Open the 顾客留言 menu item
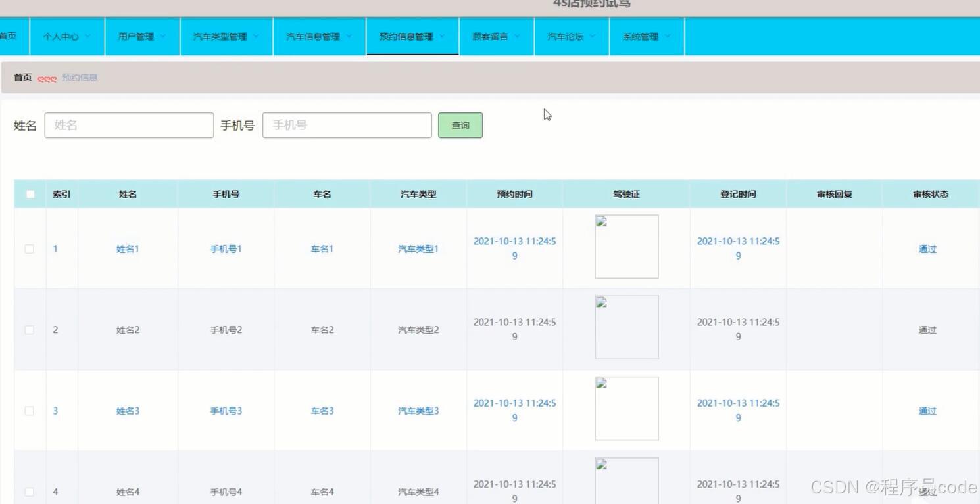980x504 pixels. tap(491, 36)
